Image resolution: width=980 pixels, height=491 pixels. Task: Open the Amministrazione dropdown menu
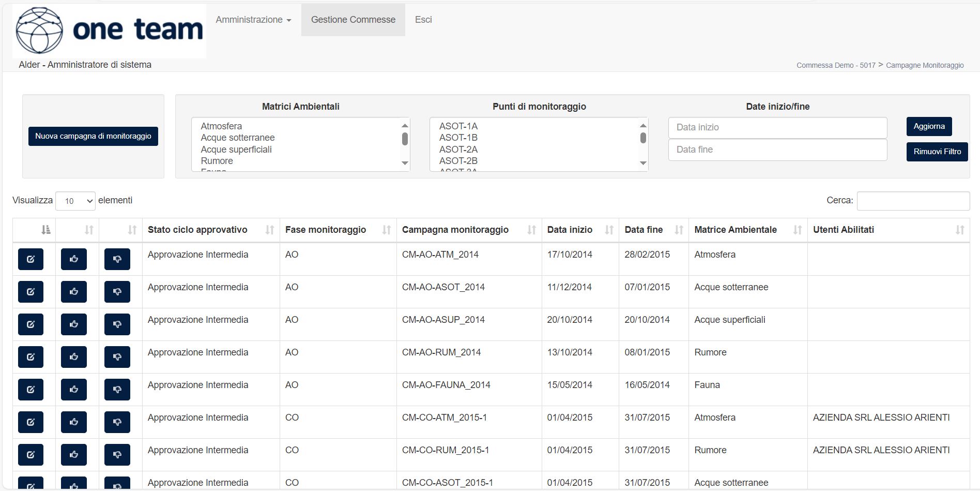(x=253, y=20)
